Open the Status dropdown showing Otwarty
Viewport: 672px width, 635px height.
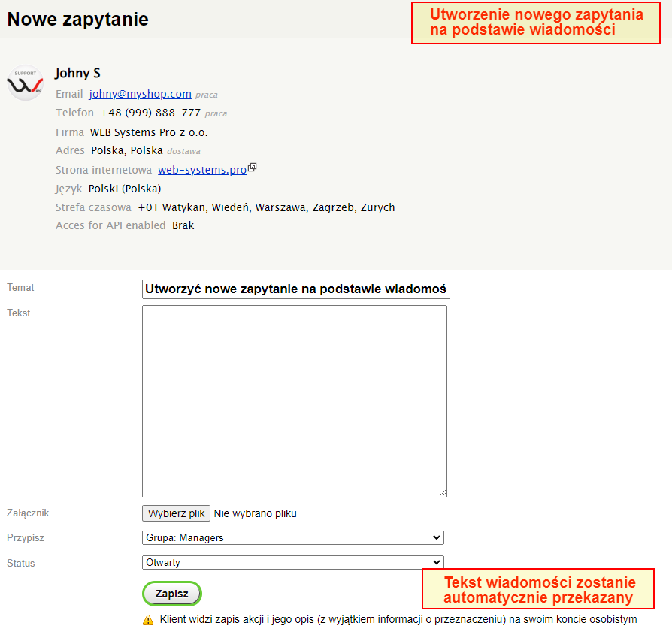(292, 562)
